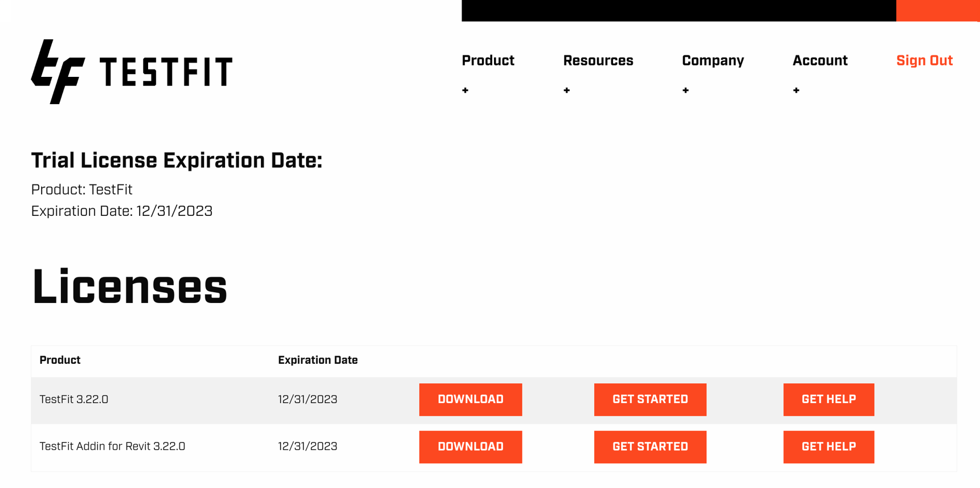This screenshot has height=488, width=980.
Task: Open the Resources menu
Action: [598, 60]
